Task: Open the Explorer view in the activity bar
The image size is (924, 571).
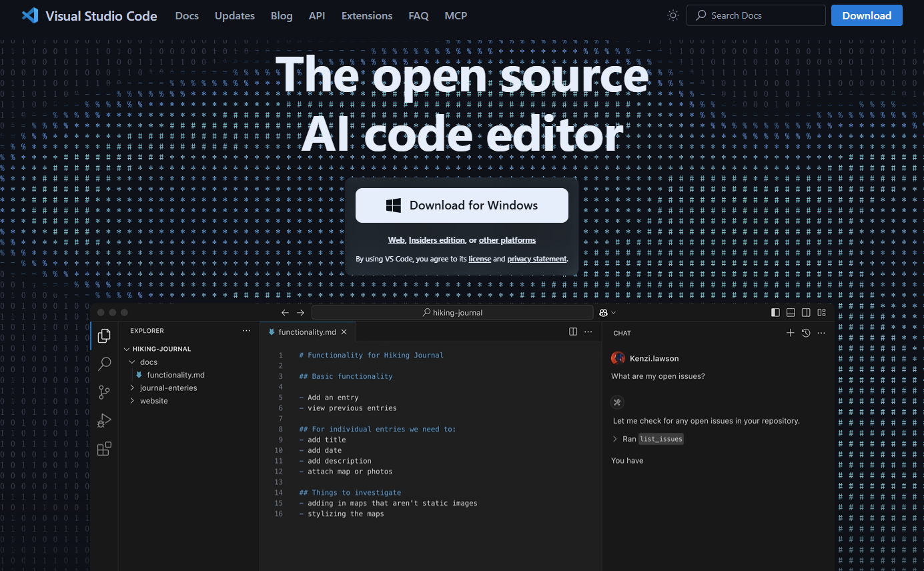Action: click(x=104, y=336)
